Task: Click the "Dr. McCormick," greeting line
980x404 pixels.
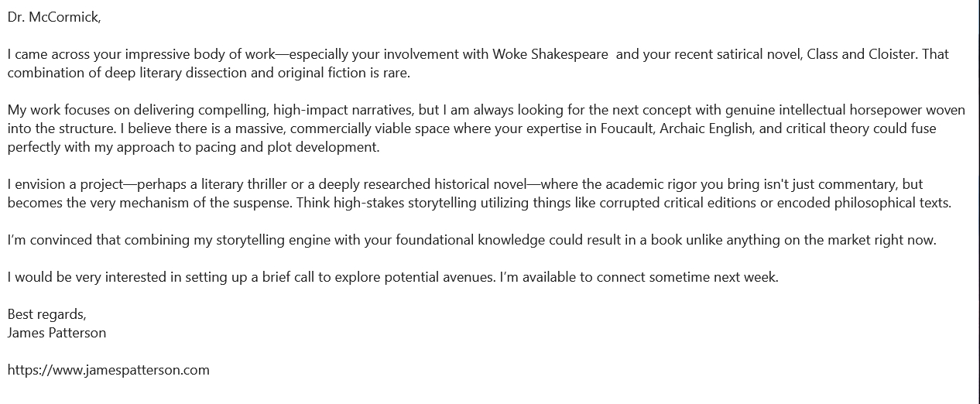Action: pyautogui.click(x=54, y=17)
